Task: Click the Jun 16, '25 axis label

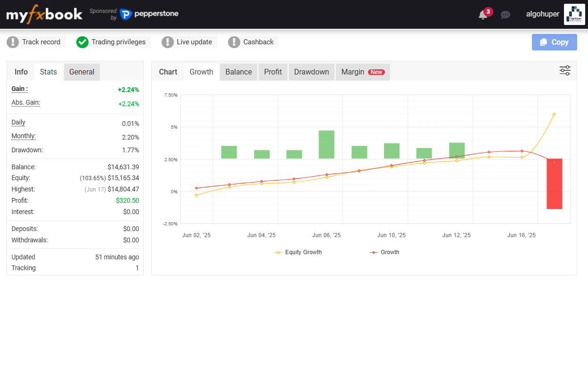Action: coord(521,235)
